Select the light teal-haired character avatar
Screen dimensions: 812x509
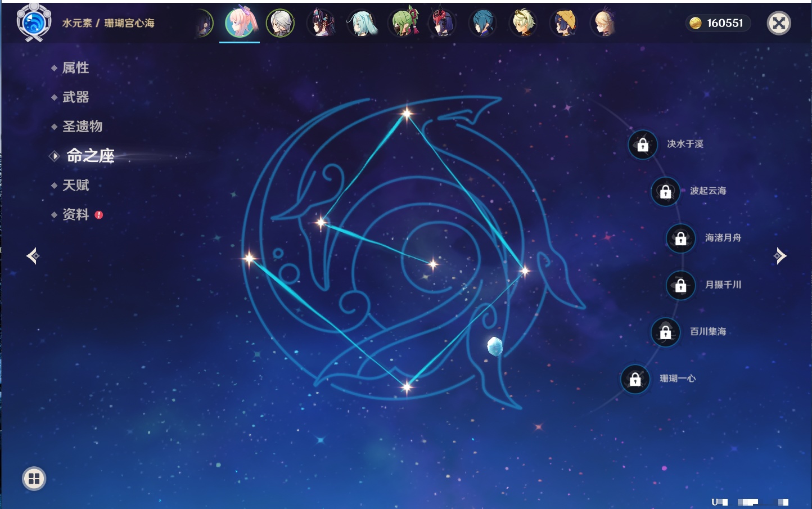point(362,24)
